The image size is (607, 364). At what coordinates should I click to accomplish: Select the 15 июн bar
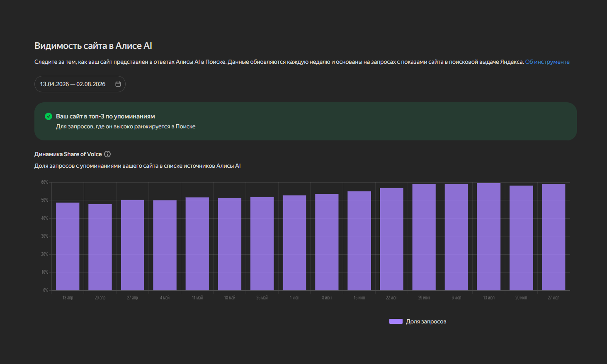[x=359, y=241]
